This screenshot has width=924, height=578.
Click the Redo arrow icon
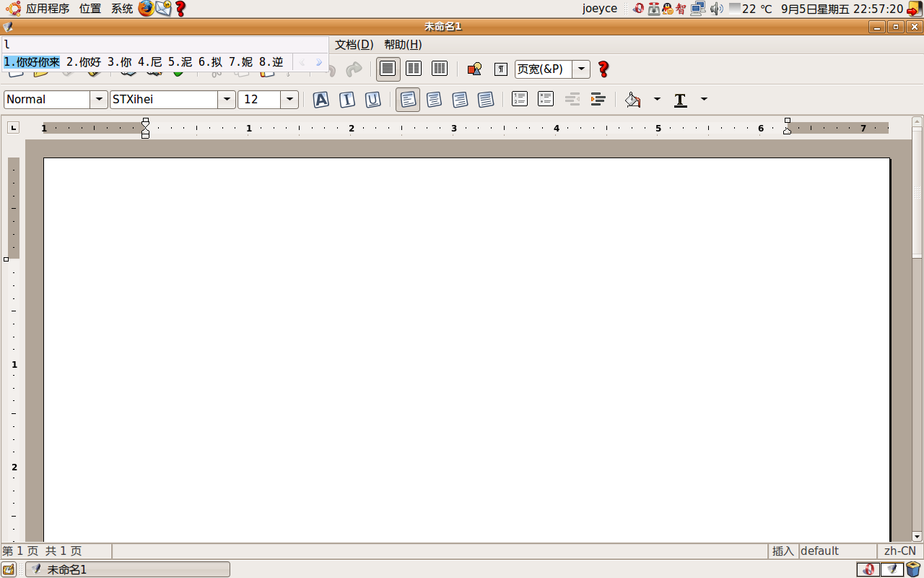[354, 69]
